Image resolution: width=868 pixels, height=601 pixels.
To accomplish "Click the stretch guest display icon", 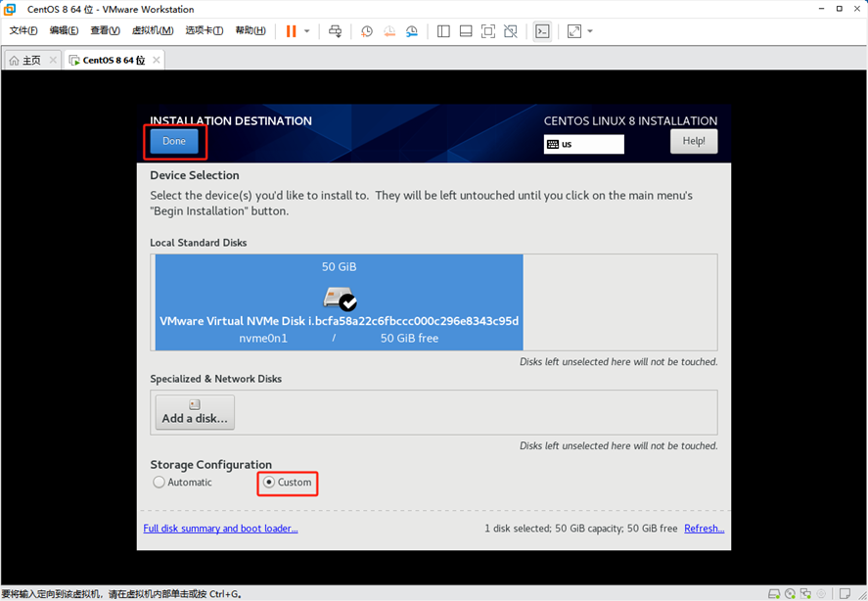I will 574,31.
